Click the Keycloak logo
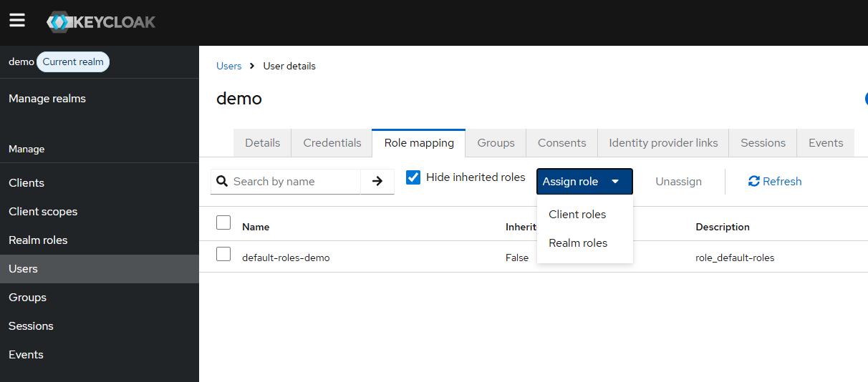 coord(101,21)
